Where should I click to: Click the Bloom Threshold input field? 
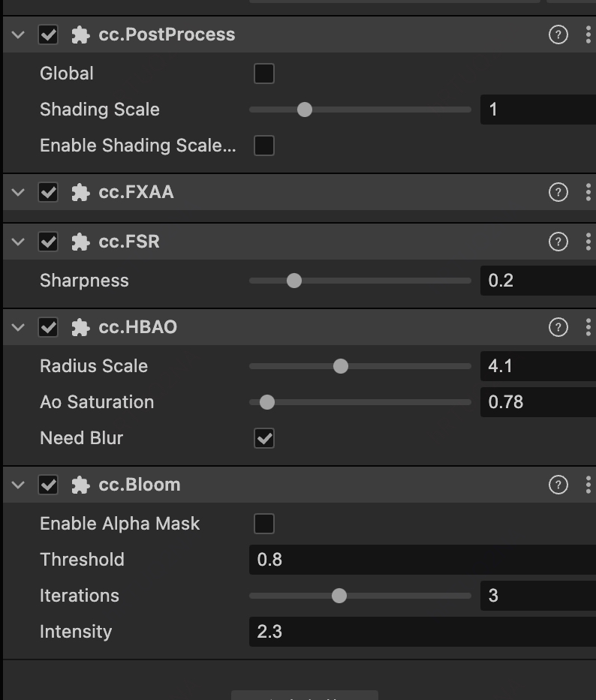coord(420,560)
